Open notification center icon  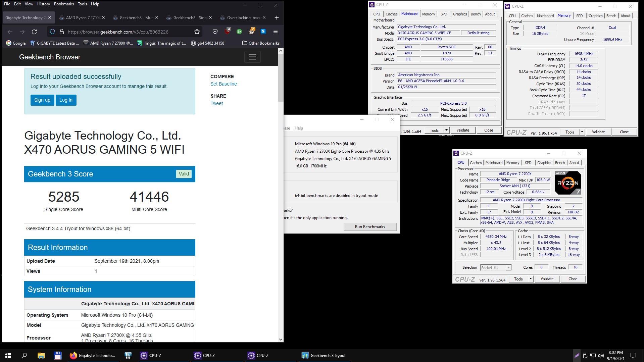point(633,356)
